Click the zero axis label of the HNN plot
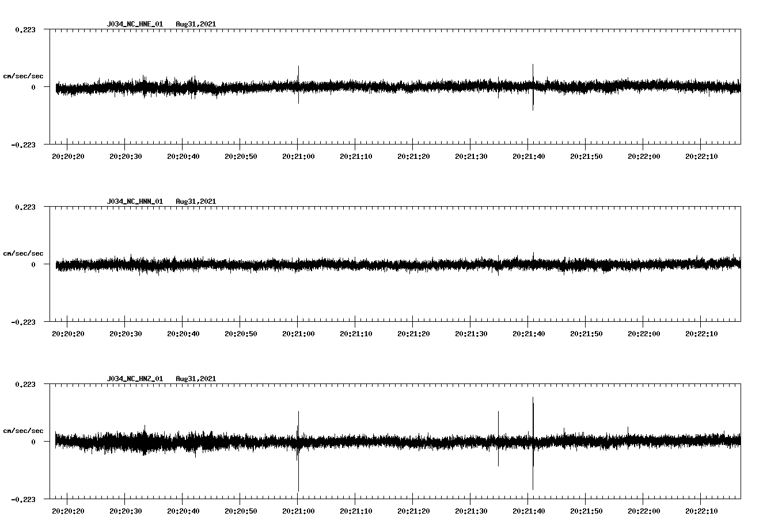Image resolution: width=782 pixels, height=532 pixels. click(x=33, y=264)
